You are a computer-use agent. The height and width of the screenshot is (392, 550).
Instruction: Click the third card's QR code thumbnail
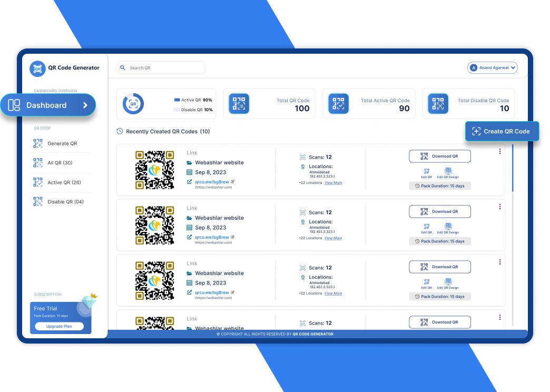coord(155,280)
